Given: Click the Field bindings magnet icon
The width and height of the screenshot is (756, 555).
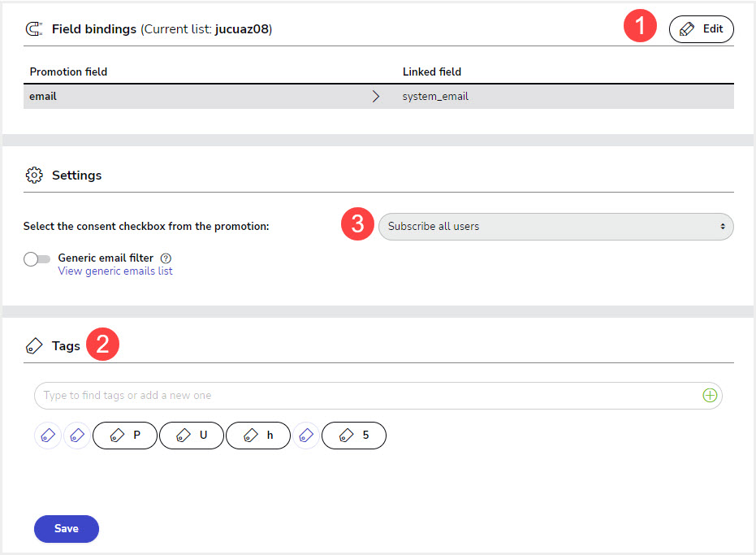Looking at the screenshot, I should (x=34, y=29).
